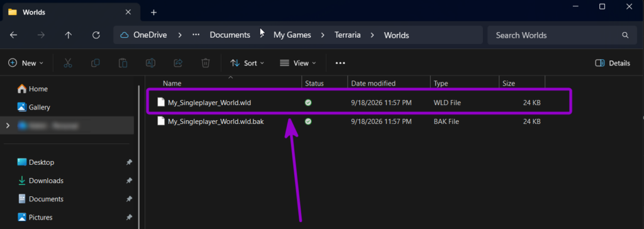This screenshot has height=229, width=644.
Task: Click the Share icon in toolbar
Action: point(178,63)
